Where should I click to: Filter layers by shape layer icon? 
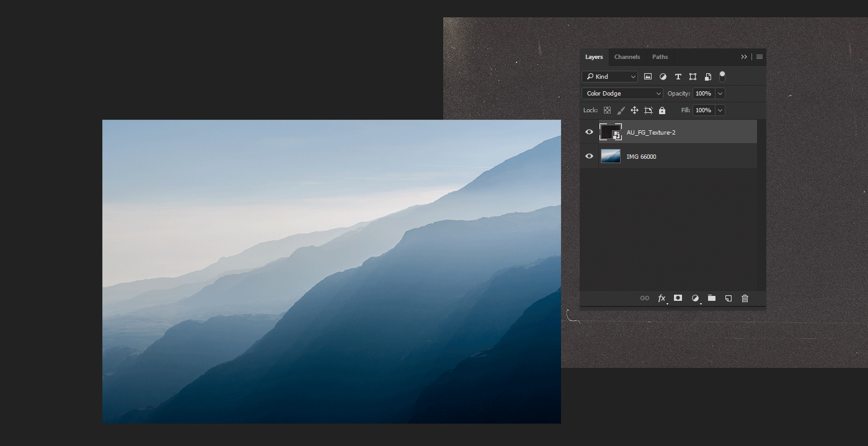693,77
